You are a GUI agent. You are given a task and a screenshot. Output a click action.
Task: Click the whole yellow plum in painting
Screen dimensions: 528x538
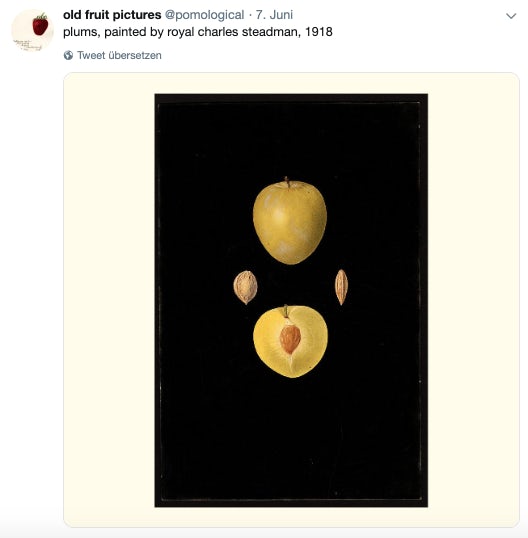click(290, 221)
